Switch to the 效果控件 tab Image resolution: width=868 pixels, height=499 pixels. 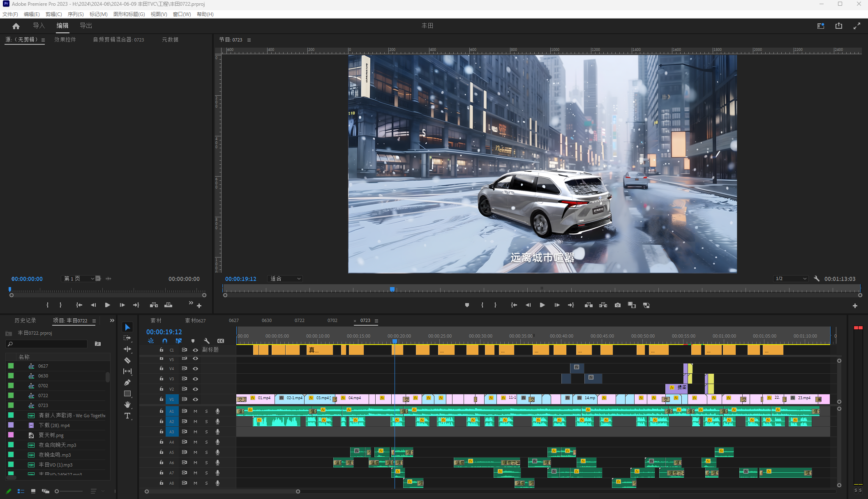pos(65,39)
